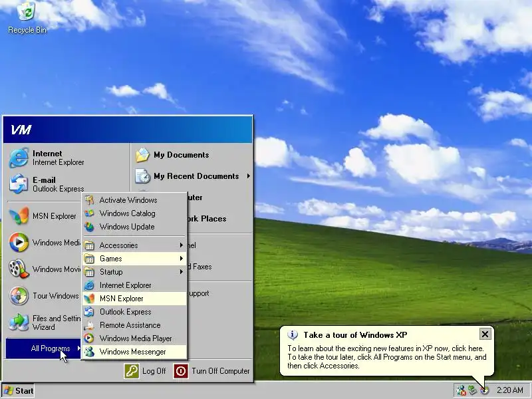Image resolution: width=532 pixels, height=399 pixels.
Task: Click the Tour Windows label in left pane
Action: click(x=56, y=296)
